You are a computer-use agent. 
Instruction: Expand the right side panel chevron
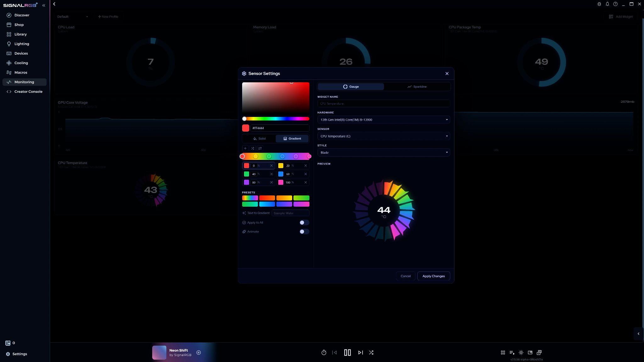click(x=638, y=334)
